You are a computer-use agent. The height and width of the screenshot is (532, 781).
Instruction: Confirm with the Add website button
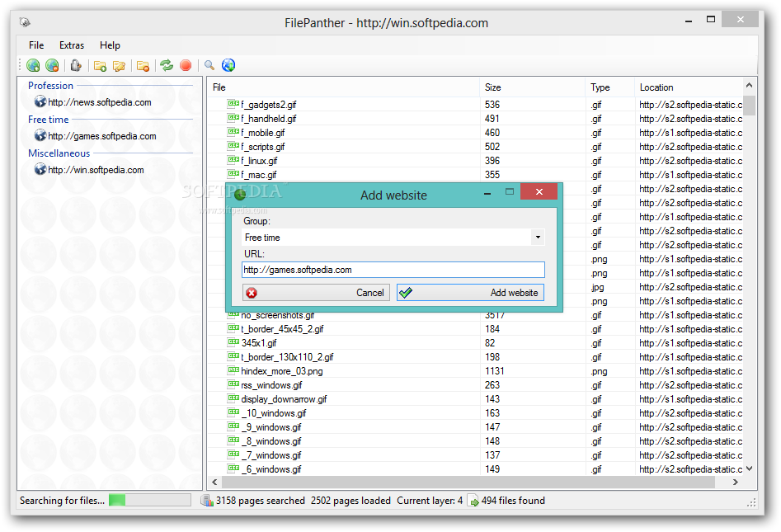pos(470,293)
